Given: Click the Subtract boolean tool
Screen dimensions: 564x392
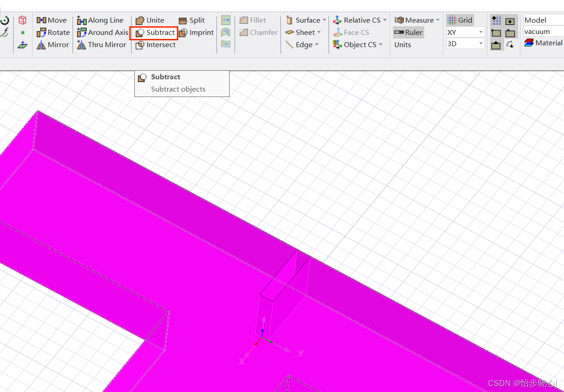Looking at the screenshot, I should click(x=154, y=33).
